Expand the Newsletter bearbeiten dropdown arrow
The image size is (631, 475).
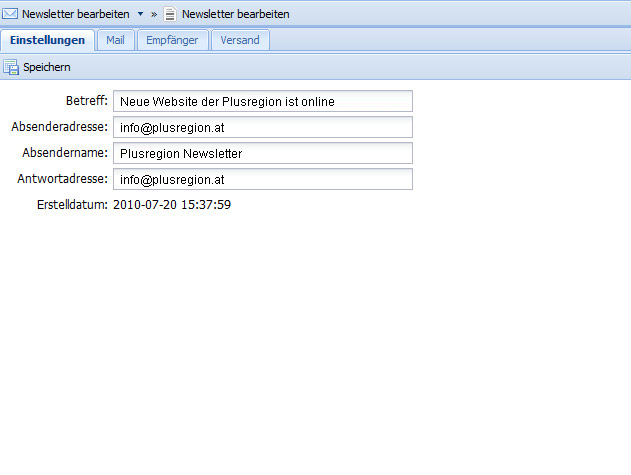click(x=140, y=14)
